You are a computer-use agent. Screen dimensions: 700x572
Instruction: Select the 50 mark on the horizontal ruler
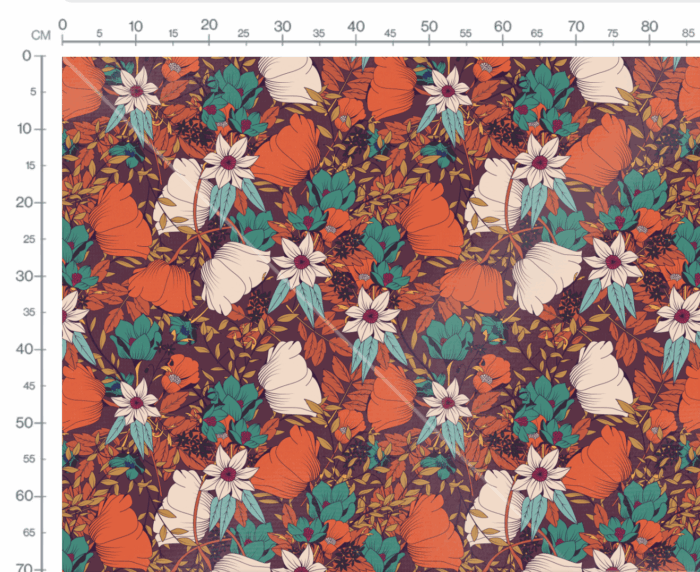click(x=429, y=26)
